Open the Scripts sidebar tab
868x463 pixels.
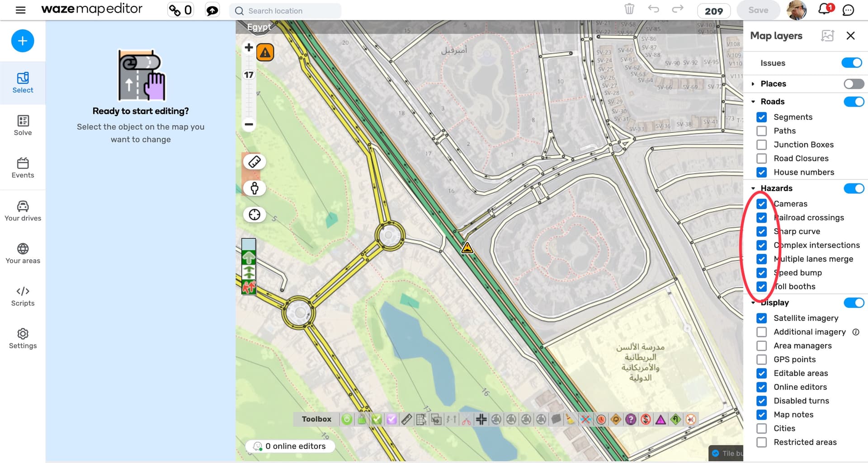(x=23, y=296)
